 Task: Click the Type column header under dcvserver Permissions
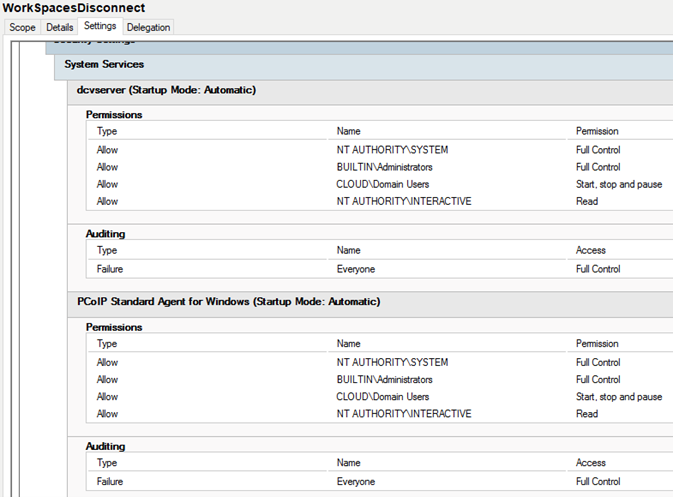tap(106, 131)
